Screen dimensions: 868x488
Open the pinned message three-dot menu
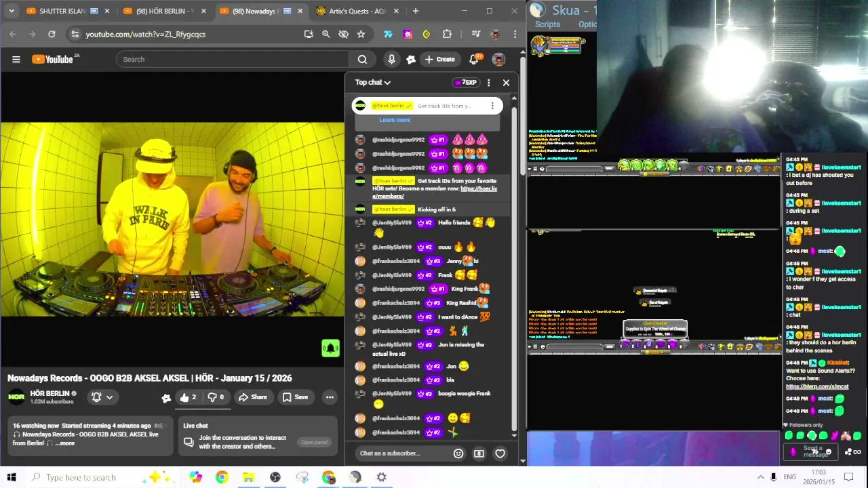(492, 106)
